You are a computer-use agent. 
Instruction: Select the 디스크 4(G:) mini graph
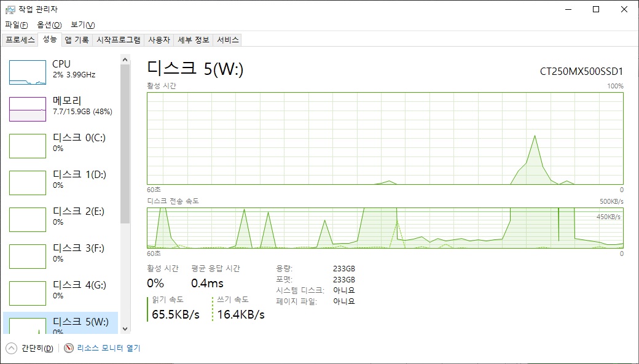[x=28, y=293]
